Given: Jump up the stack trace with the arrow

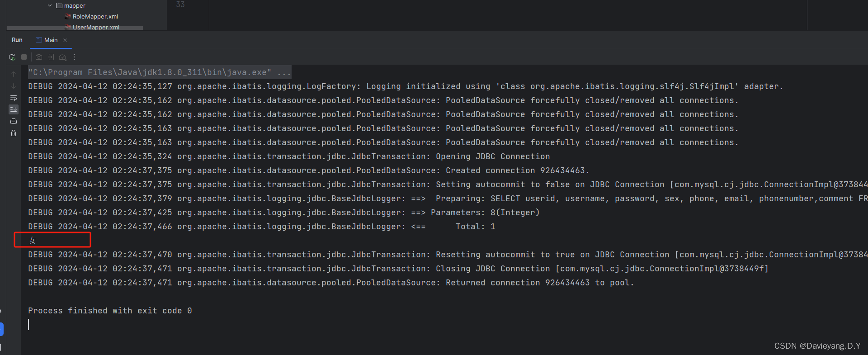Looking at the screenshot, I should pos(14,74).
